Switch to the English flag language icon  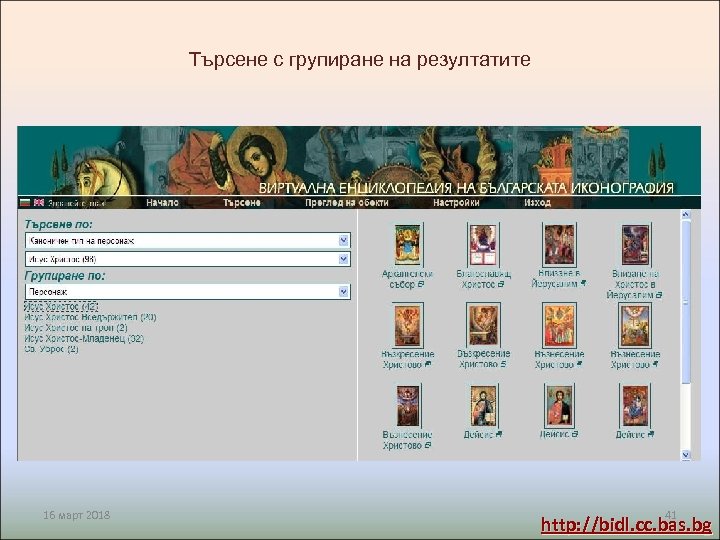point(39,202)
